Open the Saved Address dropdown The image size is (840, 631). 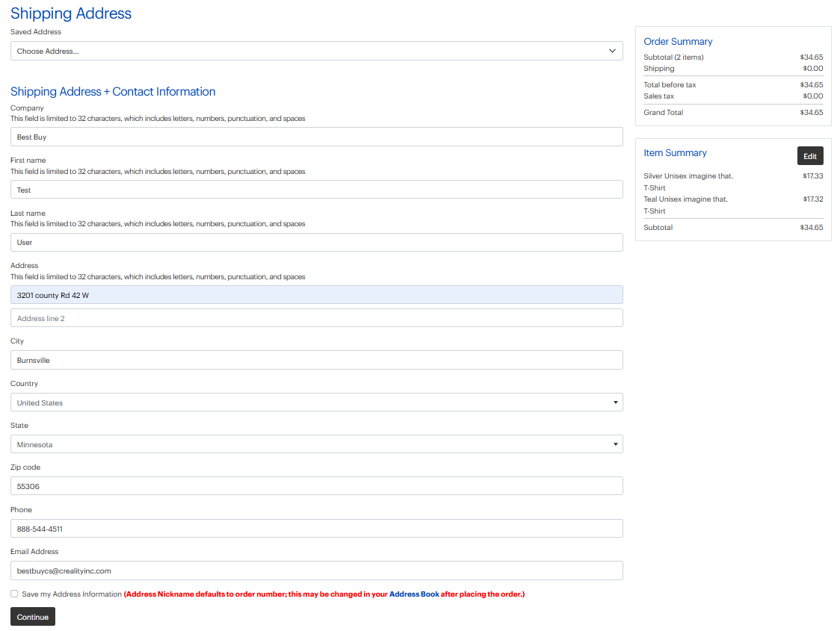coord(316,51)
